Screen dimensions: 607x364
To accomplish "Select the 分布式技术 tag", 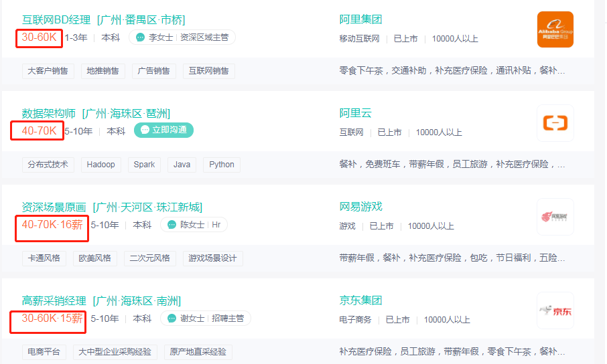I will pyautogui.click(x=48, y=165).
